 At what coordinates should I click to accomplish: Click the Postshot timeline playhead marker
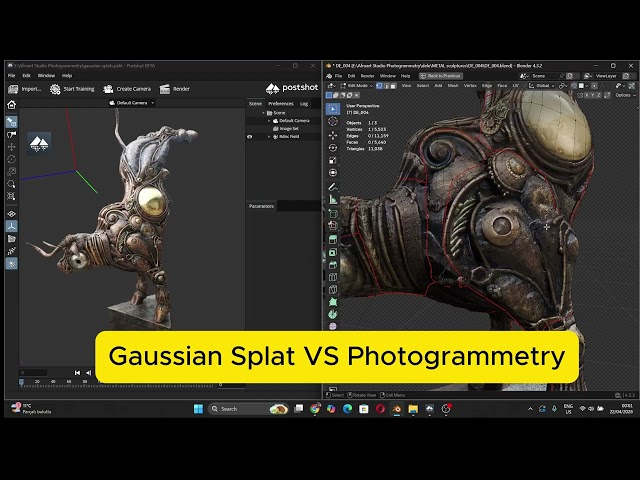(22, 382)
